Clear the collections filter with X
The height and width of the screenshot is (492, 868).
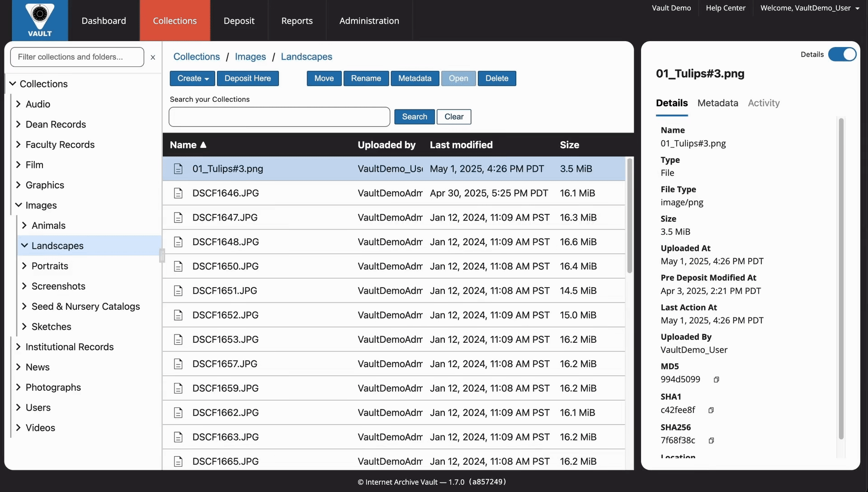[x=153, y=57]
